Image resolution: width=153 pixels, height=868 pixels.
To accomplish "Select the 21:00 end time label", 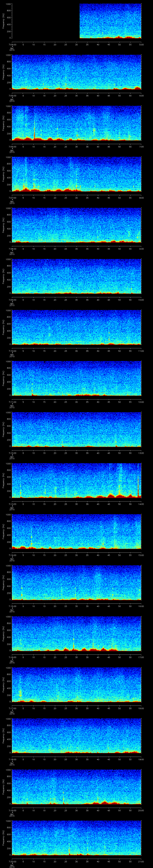I will pos(141,861).
